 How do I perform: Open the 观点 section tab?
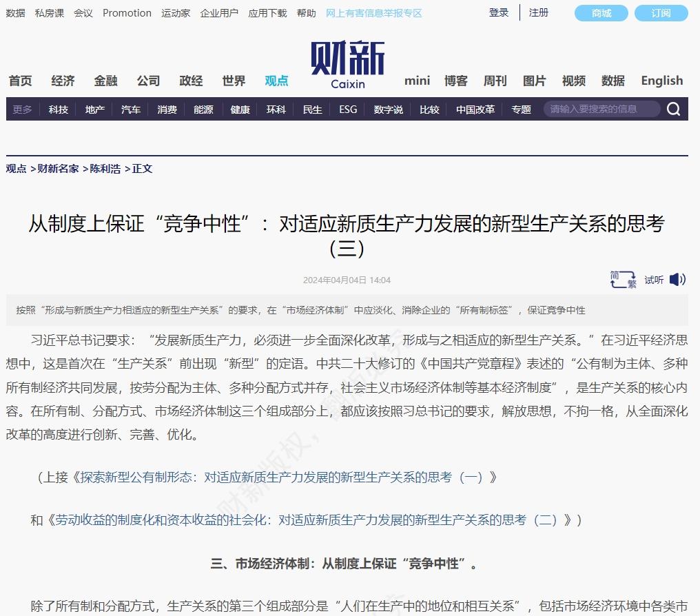(276, 81)
